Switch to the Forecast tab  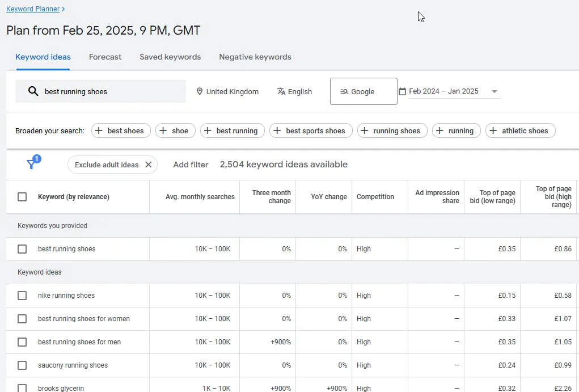pos(105,57)
